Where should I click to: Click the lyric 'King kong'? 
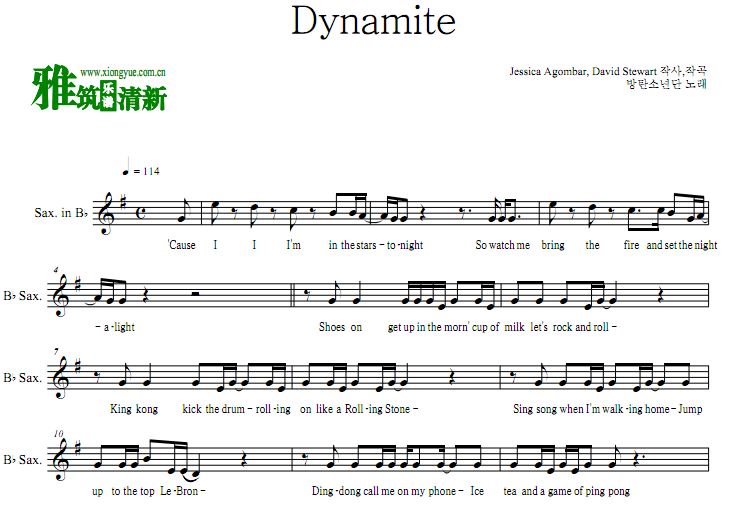click(x=133, y=408)
